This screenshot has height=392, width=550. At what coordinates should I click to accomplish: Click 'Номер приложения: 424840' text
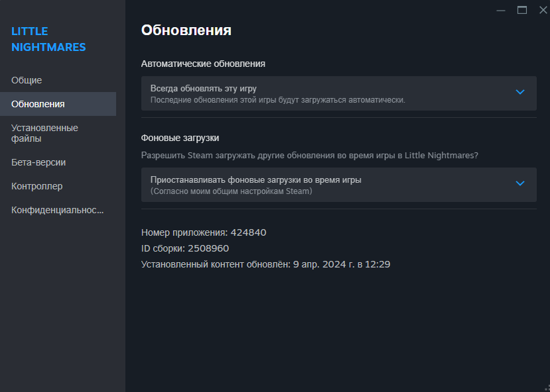coord(204,232)
